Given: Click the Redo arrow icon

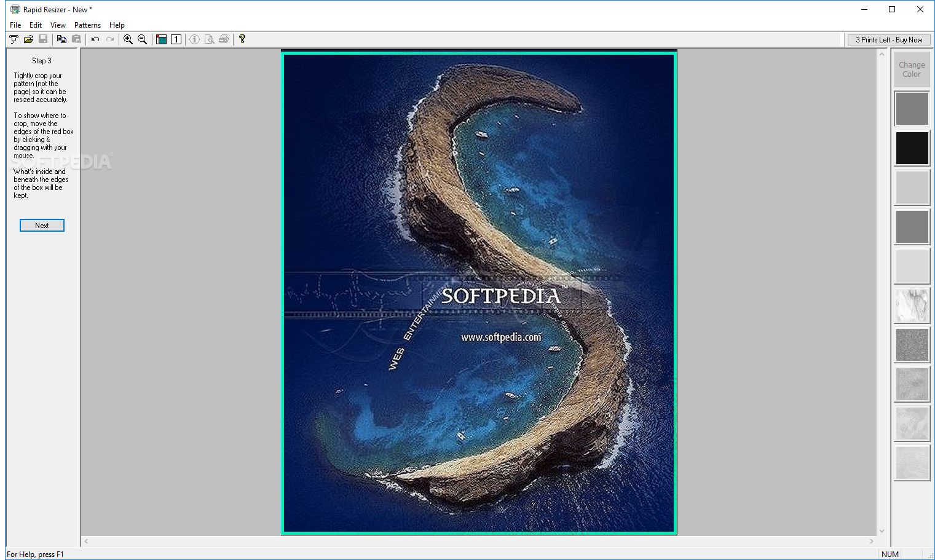Looking at the screenshot, I should [x=110, y=39].
